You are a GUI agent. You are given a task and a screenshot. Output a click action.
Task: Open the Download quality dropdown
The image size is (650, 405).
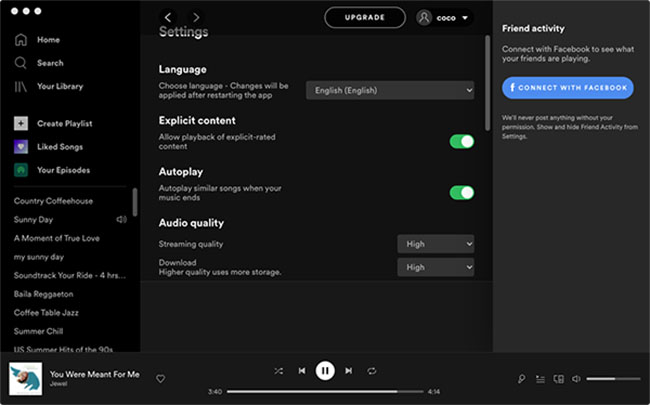click(436, 267)
